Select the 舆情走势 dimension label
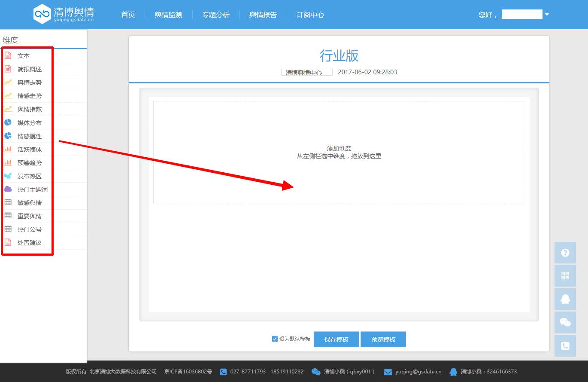Image resolution: width=588 pixels, height=382 pixels. click(30, 83)
